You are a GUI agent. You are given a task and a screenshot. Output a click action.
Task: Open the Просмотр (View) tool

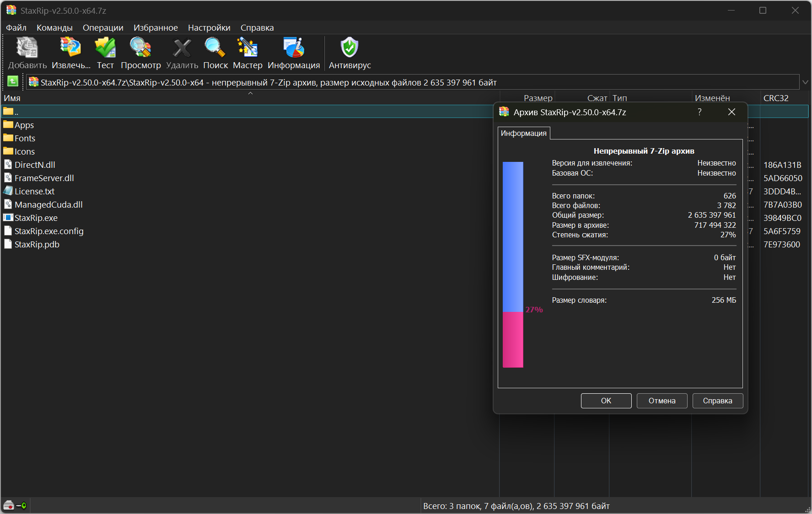(140, 48)
